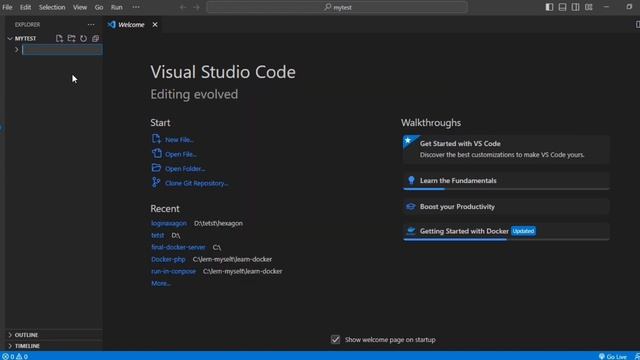Viewport: 640px width, 360px height.
Task: Close the Welcome tab
Action: pyautogui.click(x=155, y=24)
